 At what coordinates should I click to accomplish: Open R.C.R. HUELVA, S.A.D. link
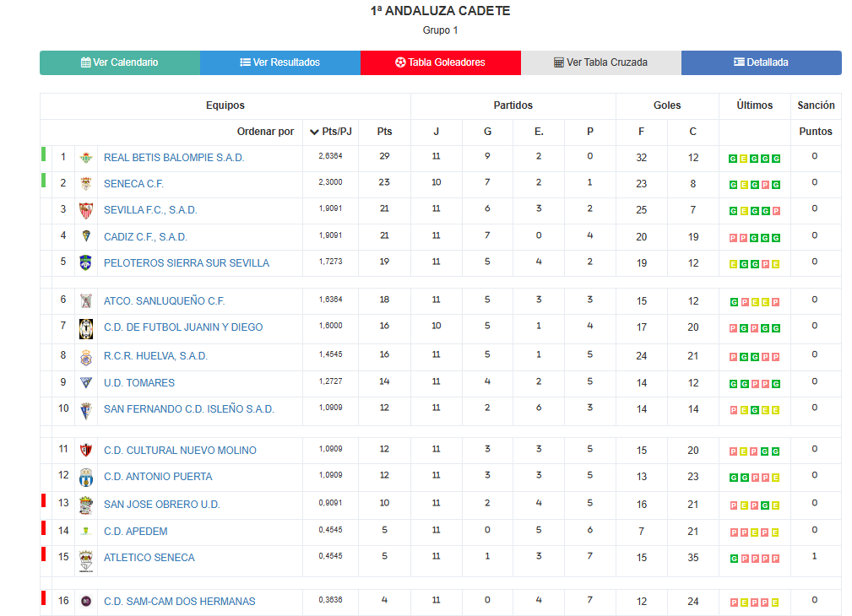click(x=156, y=356)
